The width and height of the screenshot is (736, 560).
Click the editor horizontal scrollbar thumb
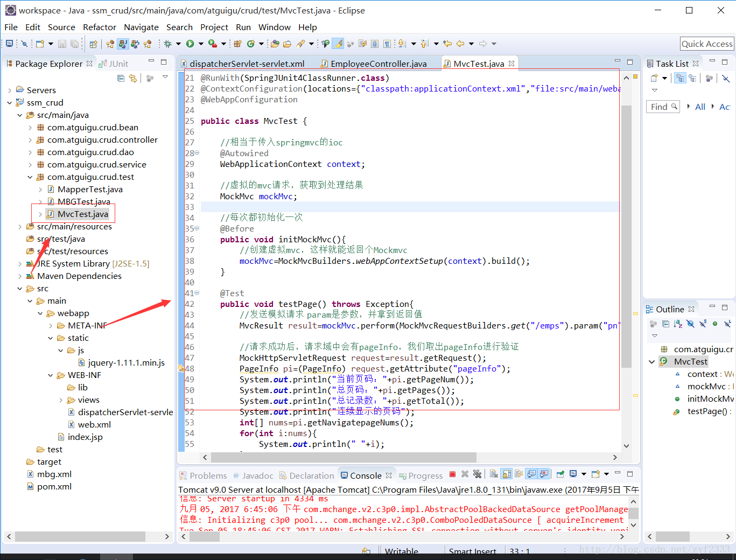tap(345, 457)
